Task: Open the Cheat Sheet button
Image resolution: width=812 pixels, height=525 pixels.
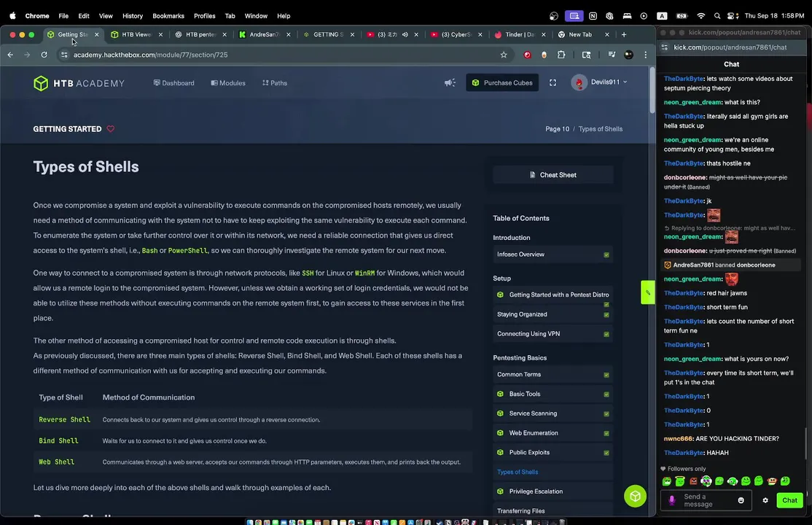Action: [x=553, y=175]
